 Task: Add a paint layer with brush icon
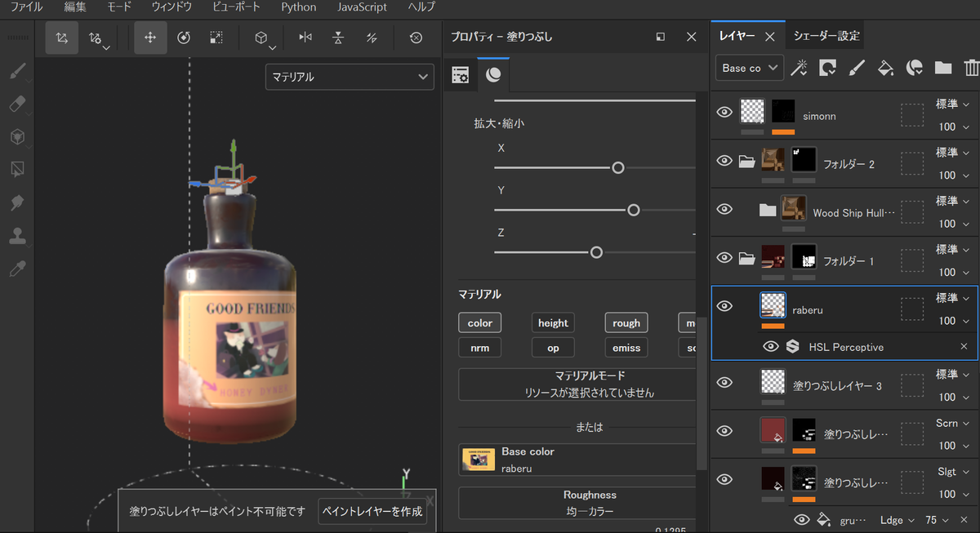click(856, 68)
